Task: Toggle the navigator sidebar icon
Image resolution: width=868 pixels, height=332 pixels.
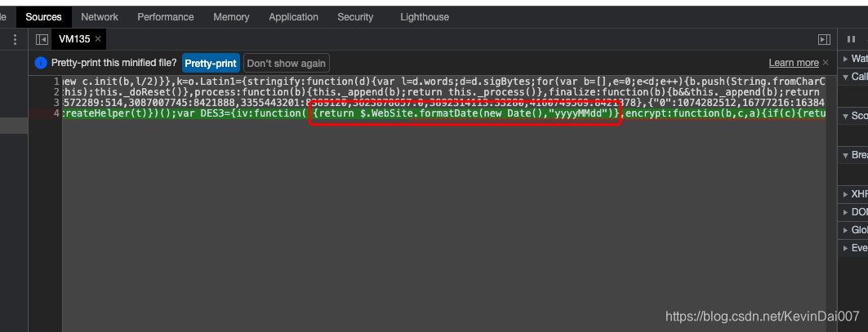Action: pos(42,39)
